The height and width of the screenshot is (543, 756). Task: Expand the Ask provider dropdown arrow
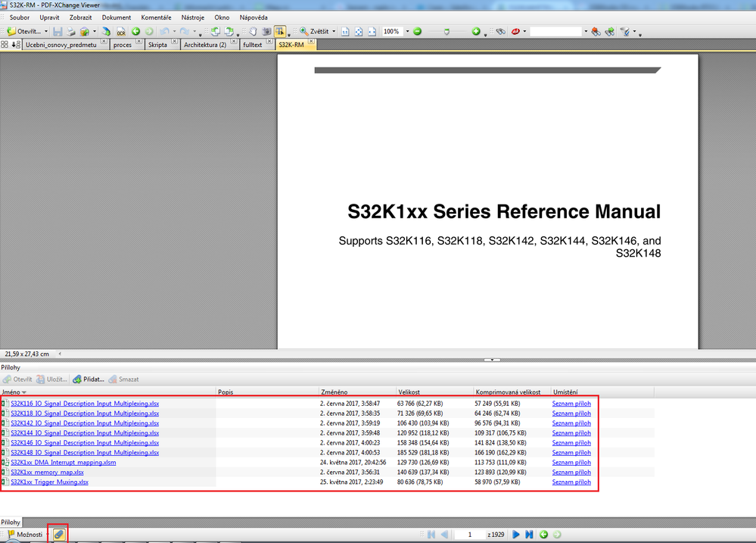point(524,31)
